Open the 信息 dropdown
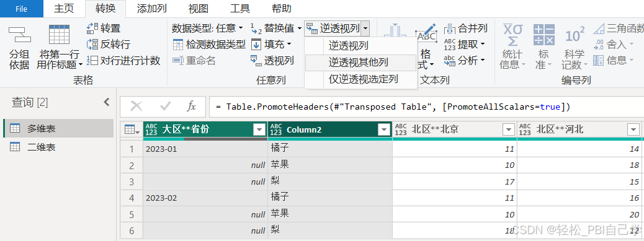644x241 pixels. pyautogui.click(x=614, y=61)
